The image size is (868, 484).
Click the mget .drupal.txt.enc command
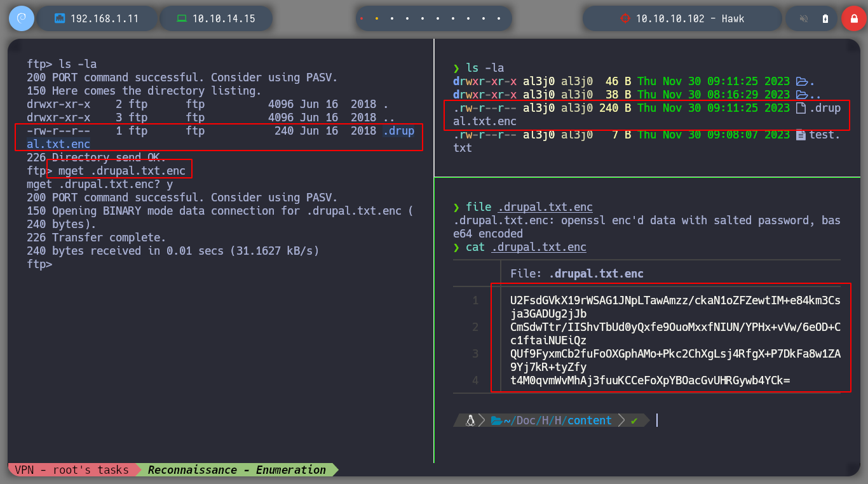pos(122,171)
